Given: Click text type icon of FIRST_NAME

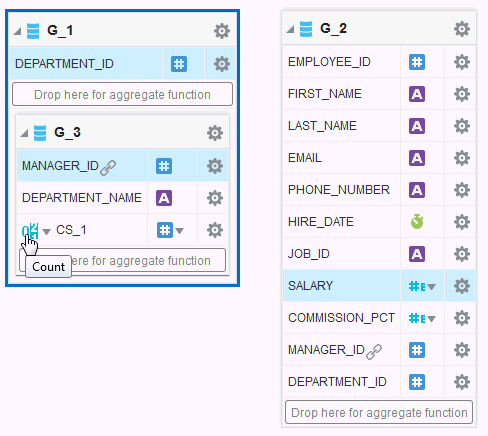Looking at the screenshot, I should [x=417, y=94].
